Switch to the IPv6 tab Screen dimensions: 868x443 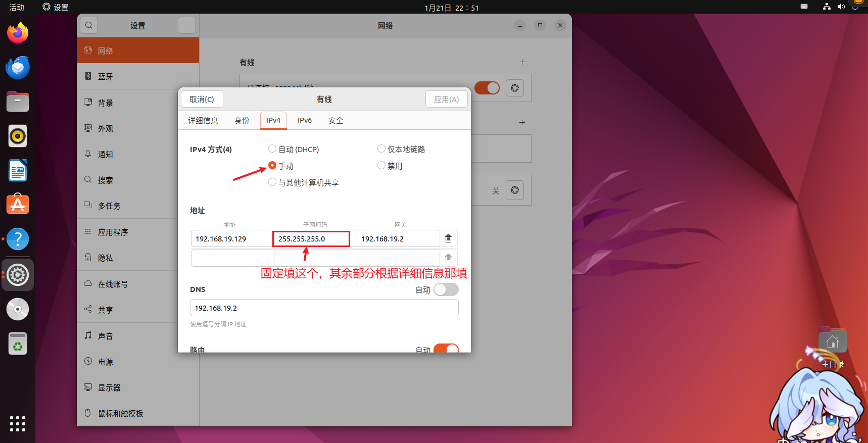304,120
